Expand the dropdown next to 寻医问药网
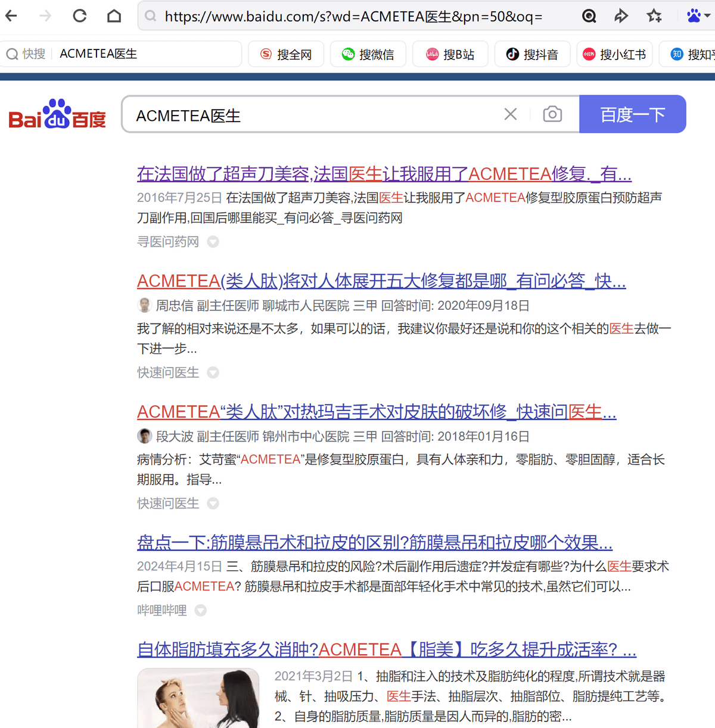 click(x=213, y=242)
